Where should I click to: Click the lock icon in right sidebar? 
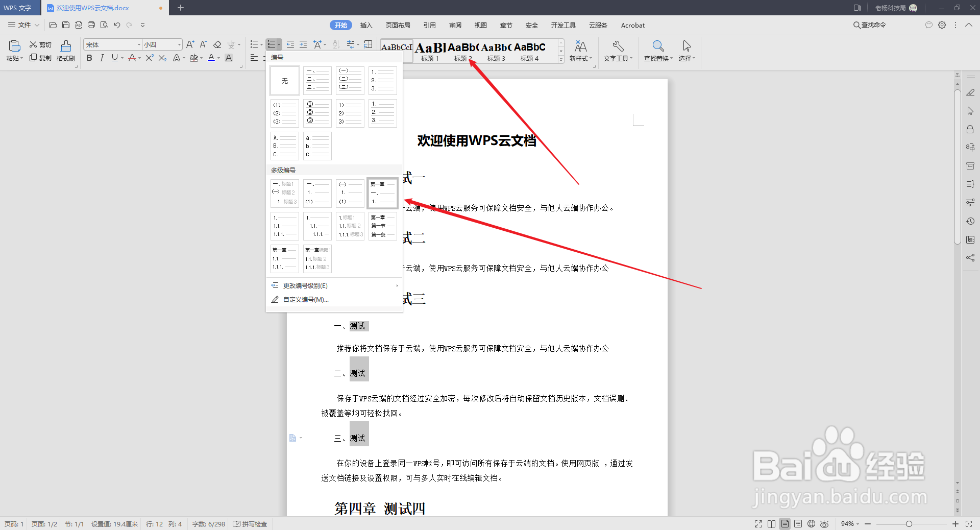[970, 129]
